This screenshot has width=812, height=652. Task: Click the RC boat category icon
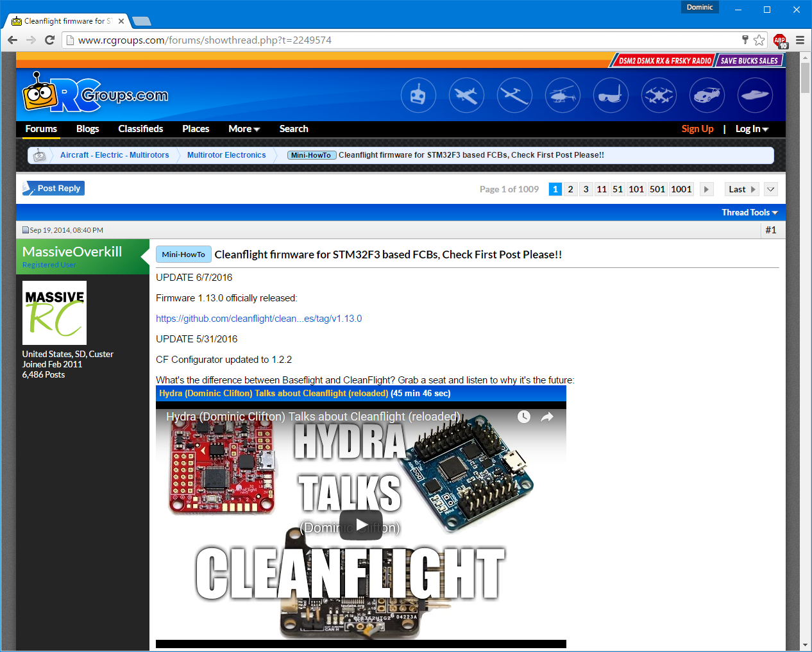click(755, 96)
